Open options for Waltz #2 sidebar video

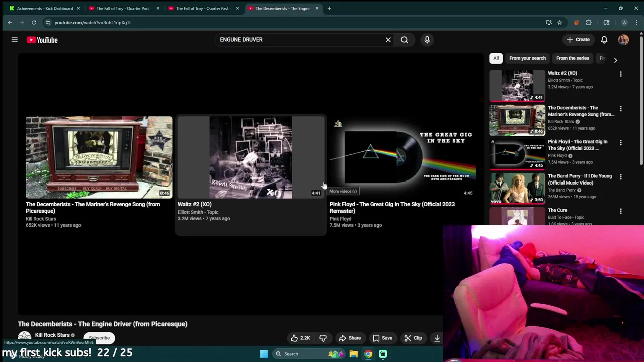point(621,74)
